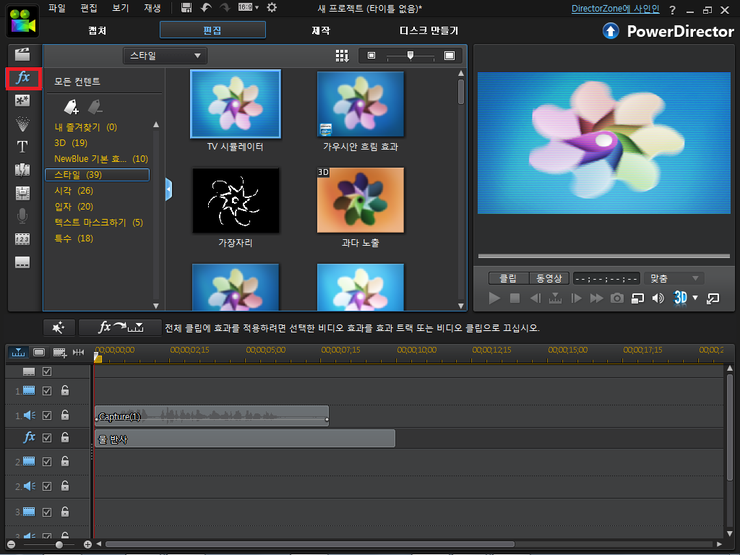Toggle lock on the fx track
The image size is (740, 555).
click(x=65, y=437)
